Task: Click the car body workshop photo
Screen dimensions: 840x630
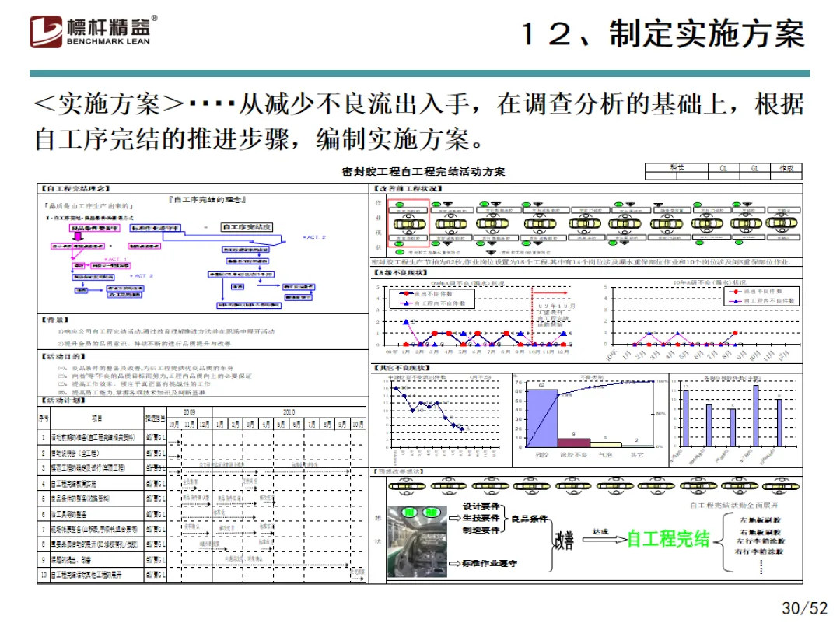Action: click(417, 541)
